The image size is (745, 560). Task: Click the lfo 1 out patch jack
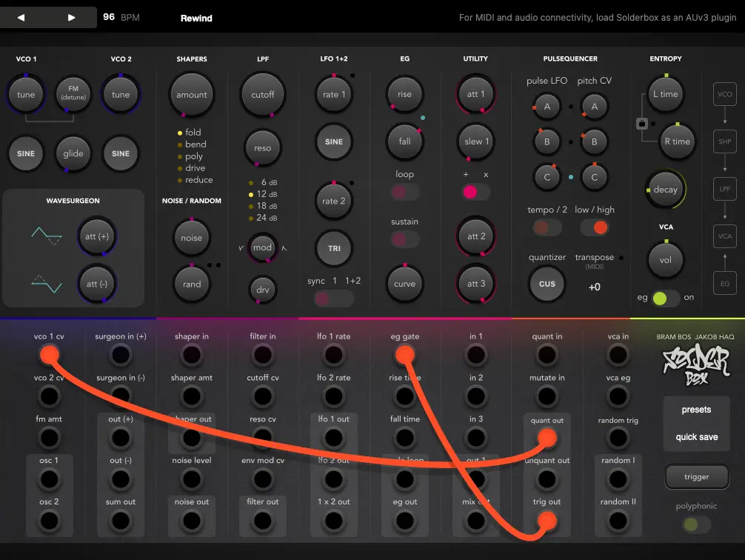[333, 438]
